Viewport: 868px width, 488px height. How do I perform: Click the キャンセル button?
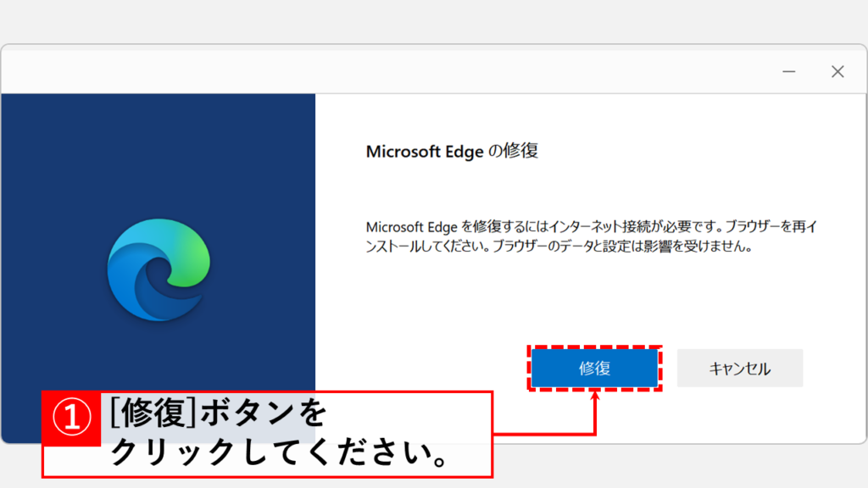739,368
